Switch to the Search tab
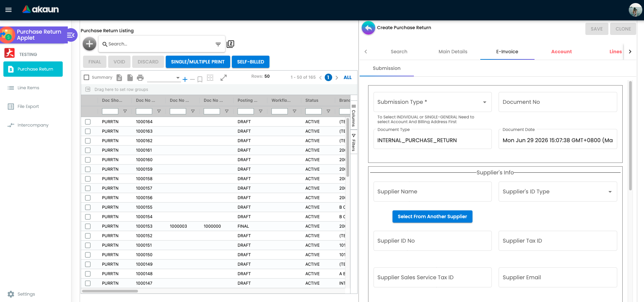Image resolution: width=644 pixels, height=302 pixels. (399, 52)
